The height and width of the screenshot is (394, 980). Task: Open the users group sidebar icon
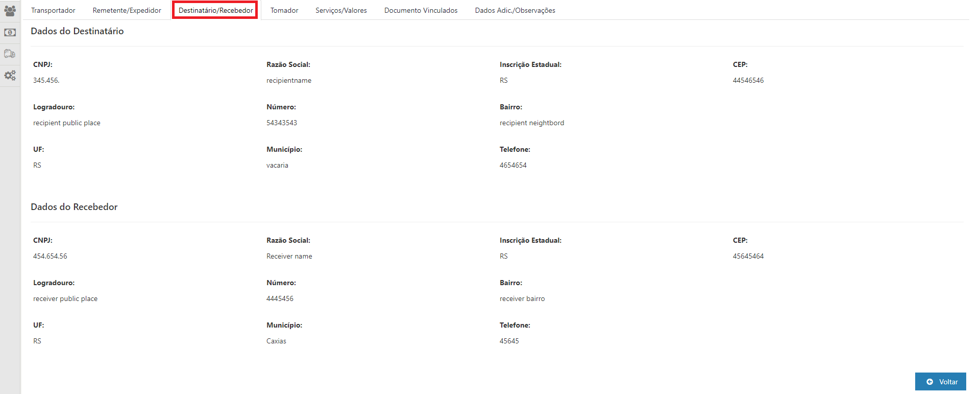(x=10, y=11)
